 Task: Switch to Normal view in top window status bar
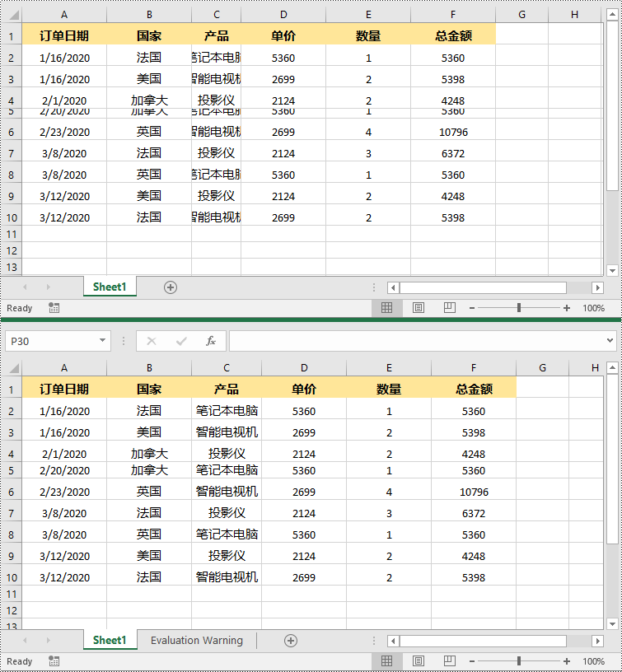386,308
